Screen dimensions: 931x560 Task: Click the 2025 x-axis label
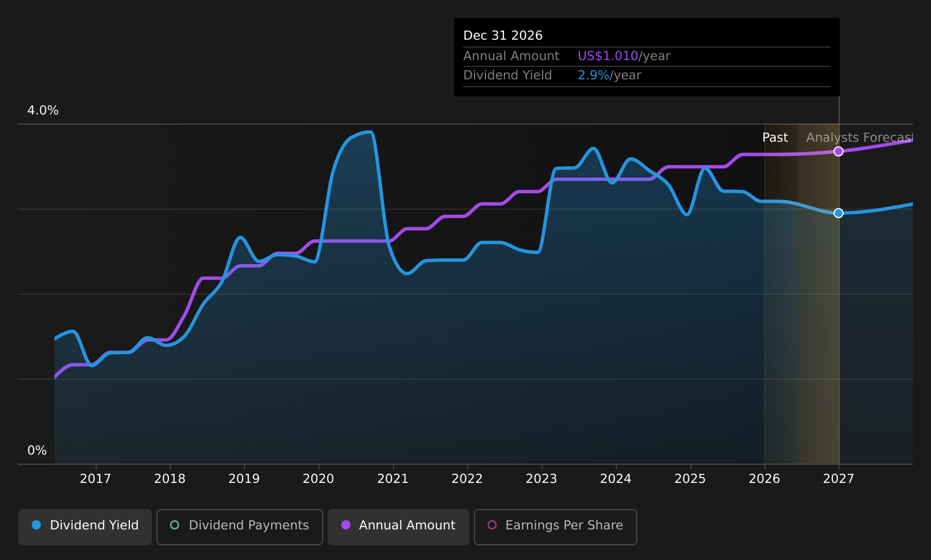[690, 479]
